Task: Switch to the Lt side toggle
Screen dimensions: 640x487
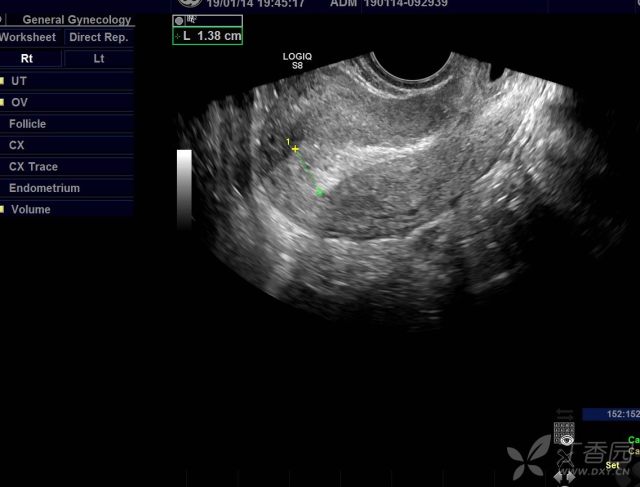Action: pyautogui.click(x=99, y=58)
